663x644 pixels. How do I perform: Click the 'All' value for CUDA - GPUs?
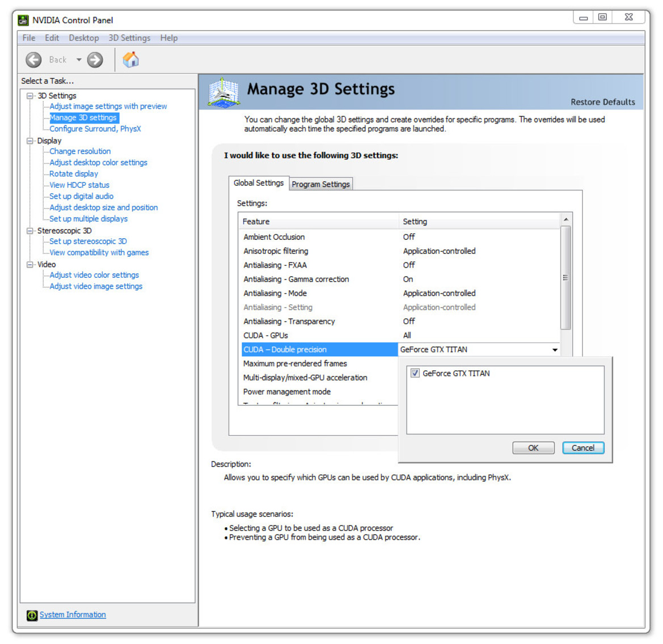point(407,336)
